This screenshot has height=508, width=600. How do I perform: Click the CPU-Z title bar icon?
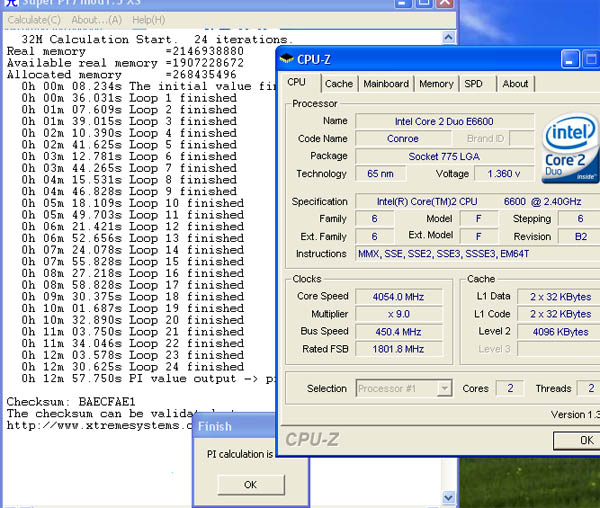[x=287, y=59]
